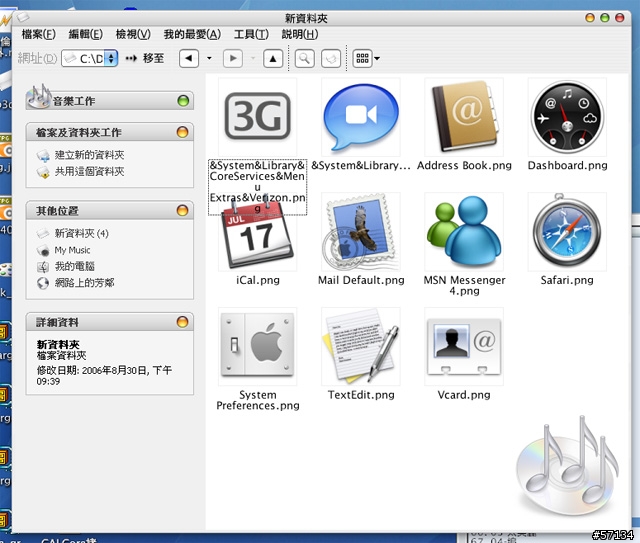Select the TextEdit.png icon

click(361, 346)
